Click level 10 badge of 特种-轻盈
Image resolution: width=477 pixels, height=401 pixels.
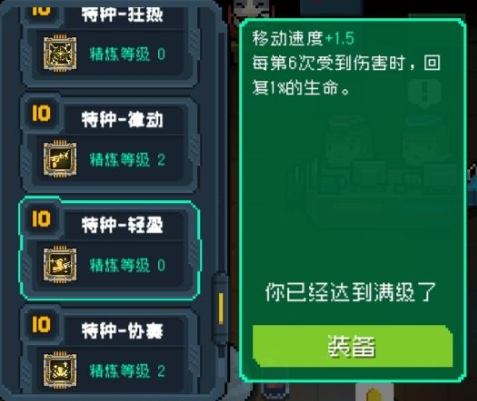[41, 219]
